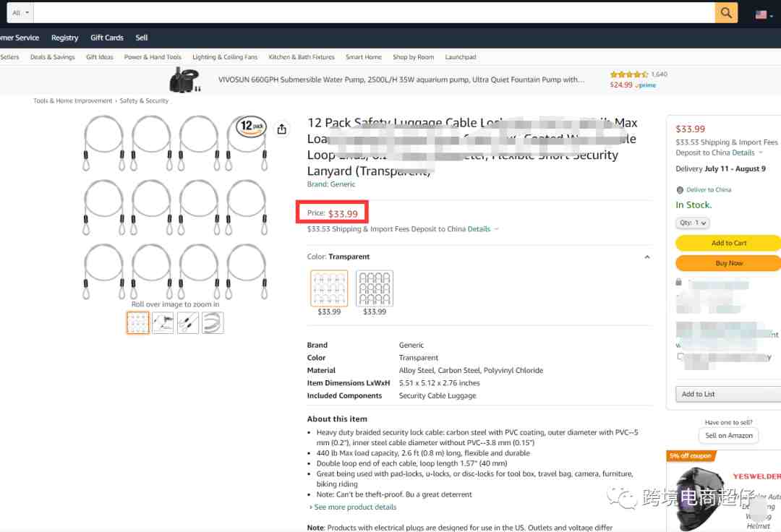
Task: Click the Add to Cart button
Action: tap(728, 243)
